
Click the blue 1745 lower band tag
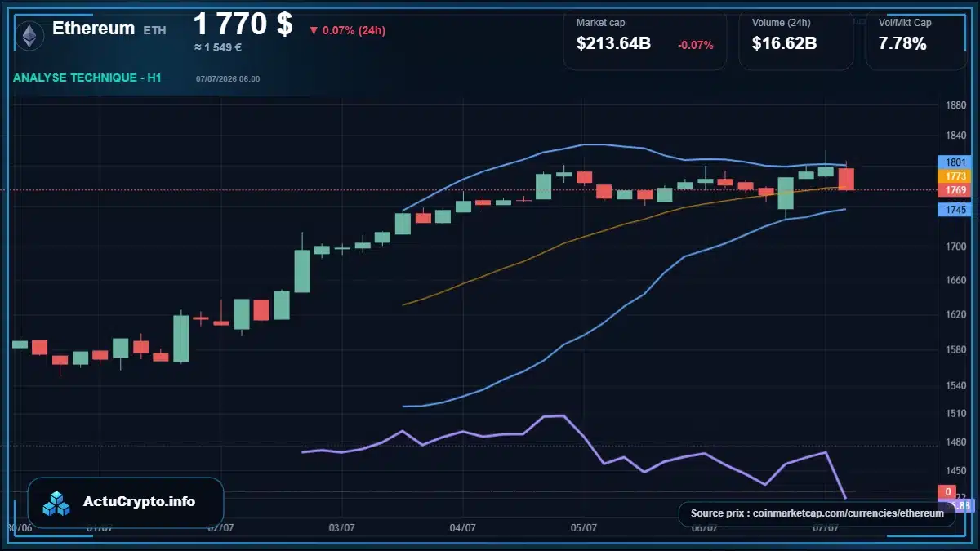pyautogui.click(x=954, y=210)
